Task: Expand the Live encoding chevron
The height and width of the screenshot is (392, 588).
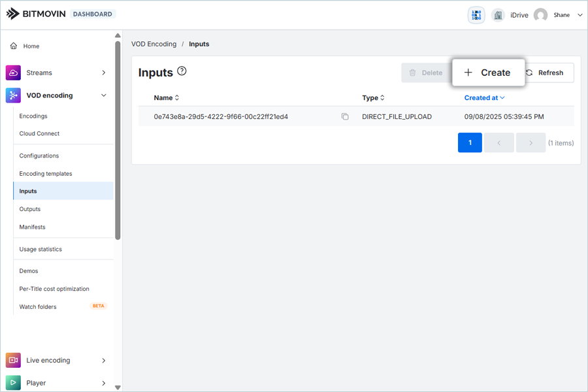Action: click(103, 360)
